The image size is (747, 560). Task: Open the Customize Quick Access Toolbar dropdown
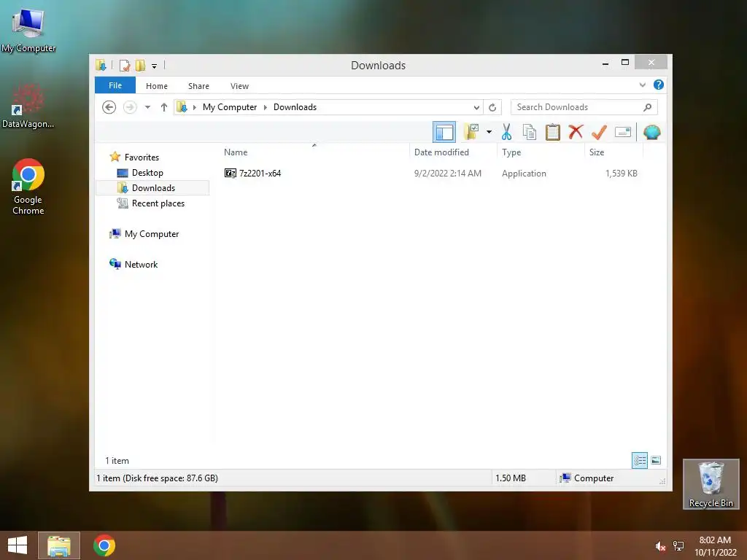pos(155,66)
